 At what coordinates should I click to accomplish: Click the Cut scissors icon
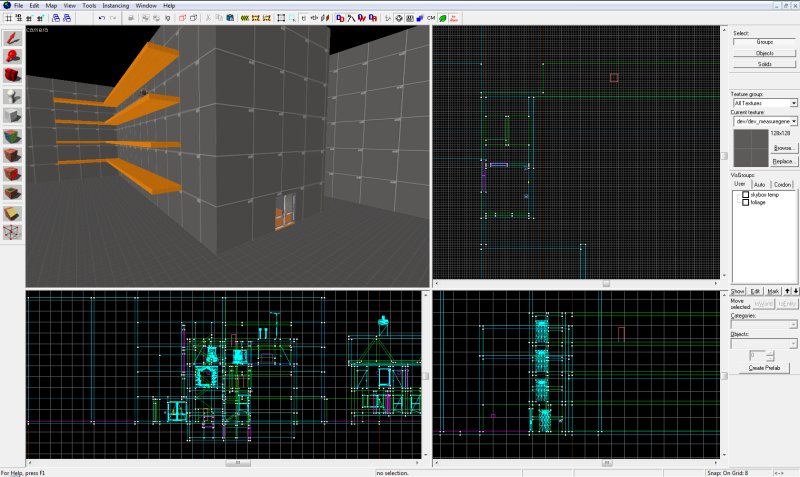[x=208, y=18]
